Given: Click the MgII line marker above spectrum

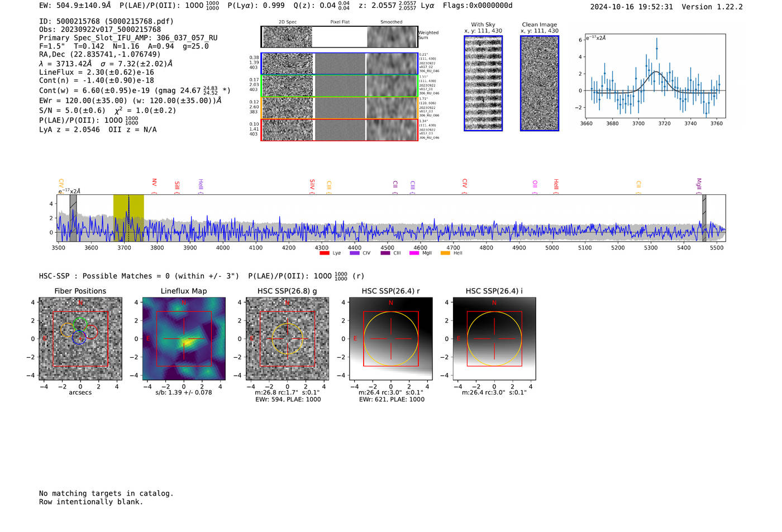Looking at the screenshot, I should (698, 185).
